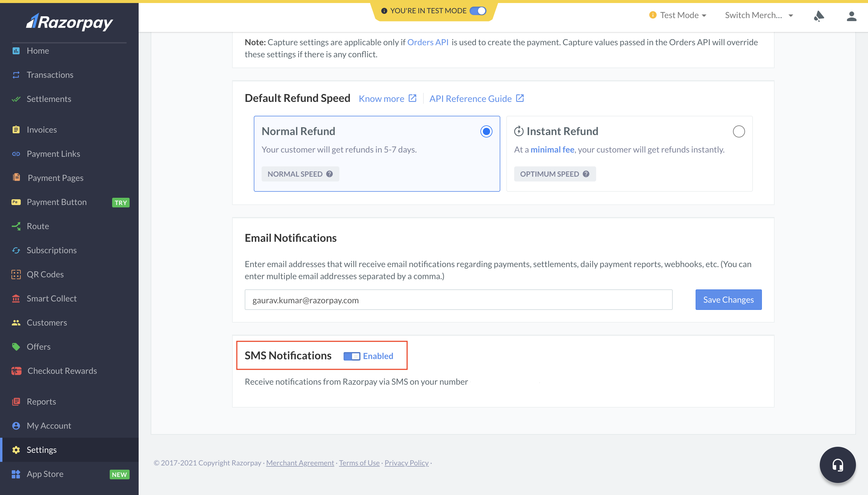Screen dimensions: 868x495
Task: Click the Settings menu item
Action: pos(42,449)
